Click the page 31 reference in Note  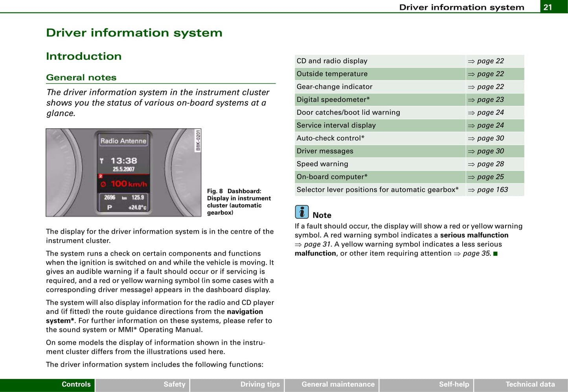point(317,244)
